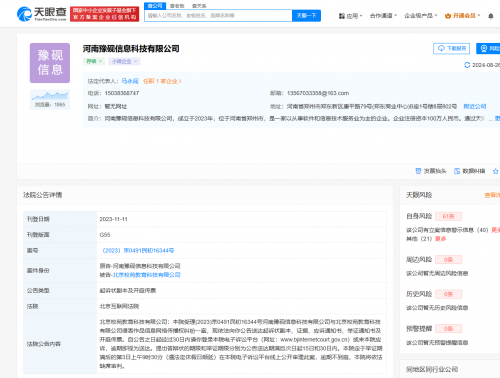Click the 法院公告详情 section heading
Viewport: 500px width, 378px height.
[42, 195]
